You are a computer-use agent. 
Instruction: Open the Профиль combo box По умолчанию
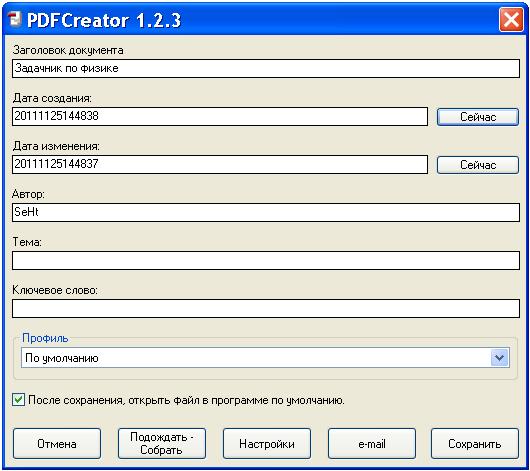[x=265, y=358]
